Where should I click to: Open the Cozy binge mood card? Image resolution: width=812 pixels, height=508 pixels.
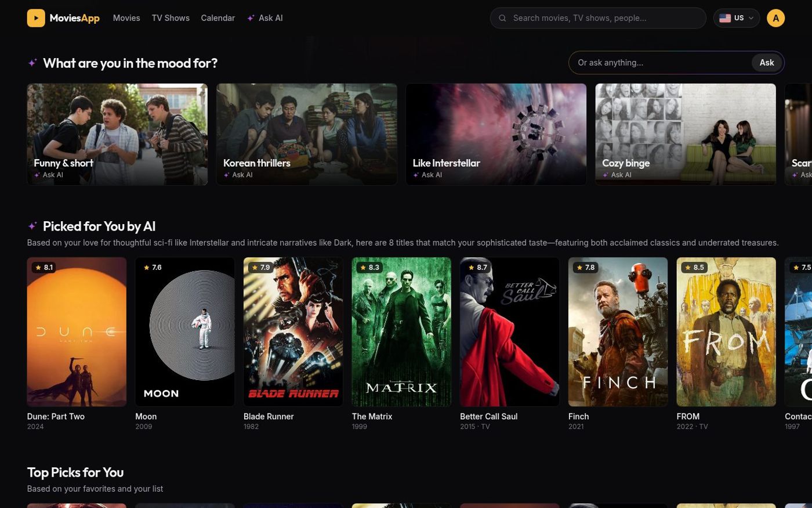coord(686,134)
